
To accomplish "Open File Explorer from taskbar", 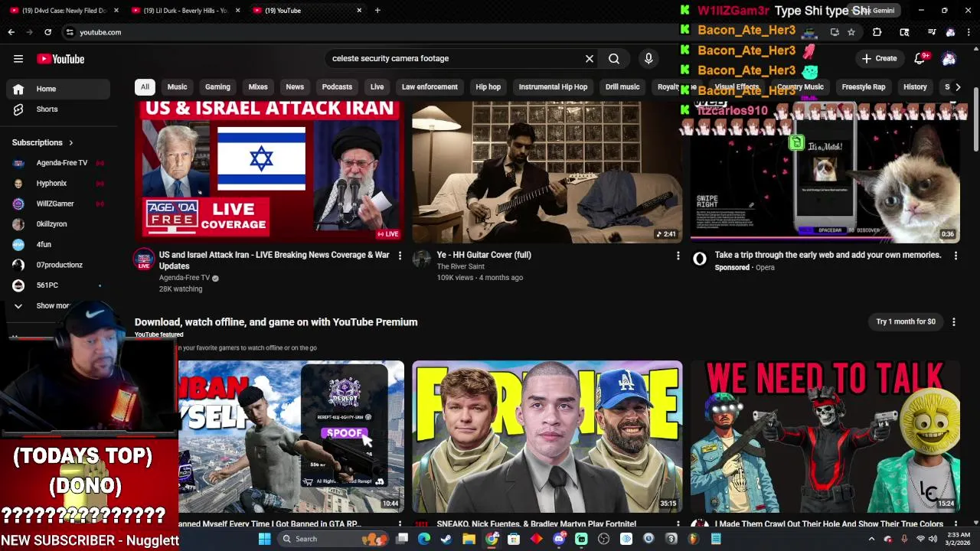I will pyautogui.click(x=469, y=539).
